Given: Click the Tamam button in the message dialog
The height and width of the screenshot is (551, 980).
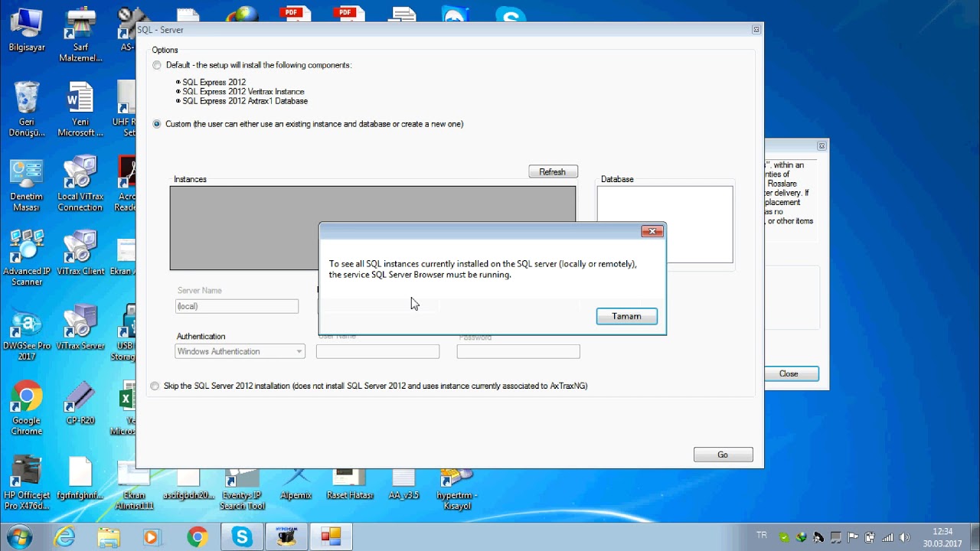Looking at the screenshot, I should [626, 316].
